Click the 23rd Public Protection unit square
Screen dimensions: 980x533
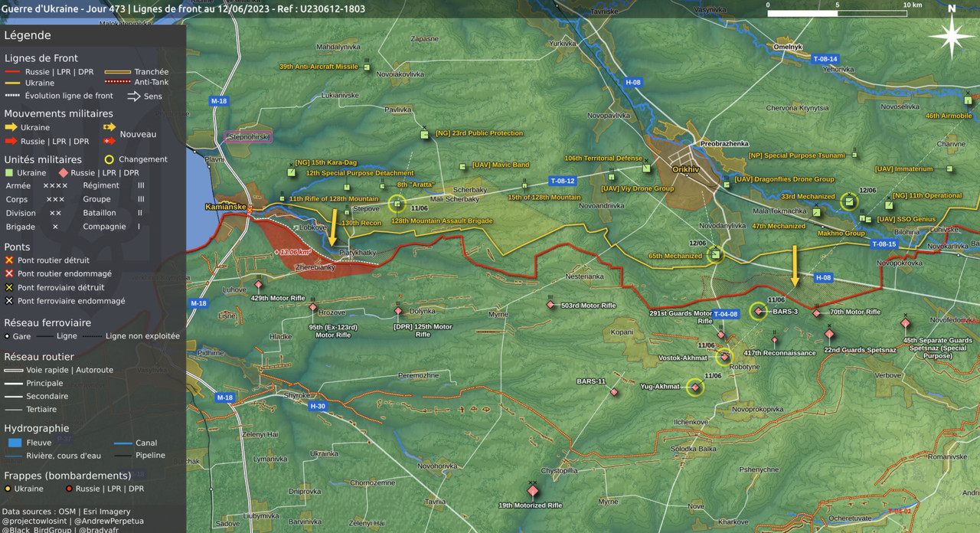(x=424, y=135)
